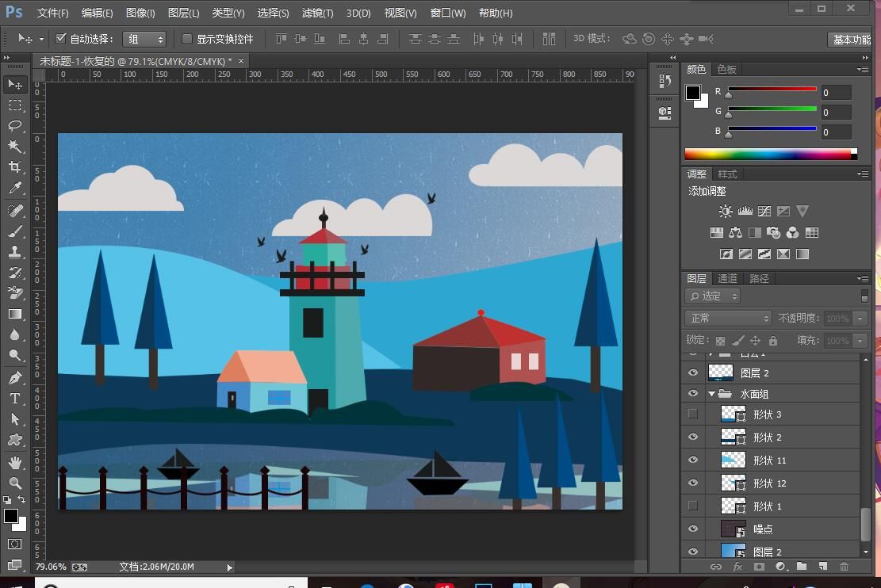Open the 组 auto-select dropdown
Screen dimensions: 881x588
144,39
